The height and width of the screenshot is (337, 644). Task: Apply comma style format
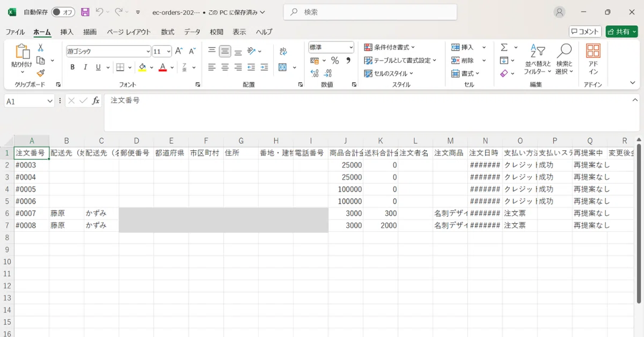[348, 60]
